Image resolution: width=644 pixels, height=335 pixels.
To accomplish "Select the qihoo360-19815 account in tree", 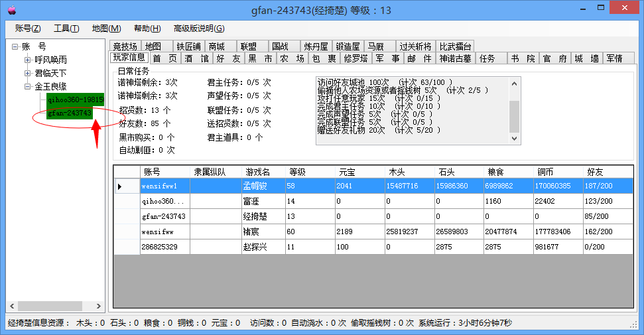I will [75, 100].
